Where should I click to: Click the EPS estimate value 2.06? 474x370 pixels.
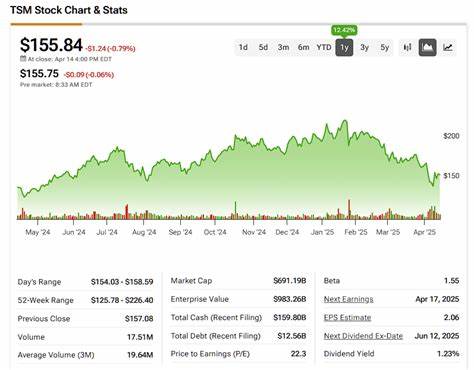coord(451,318)
